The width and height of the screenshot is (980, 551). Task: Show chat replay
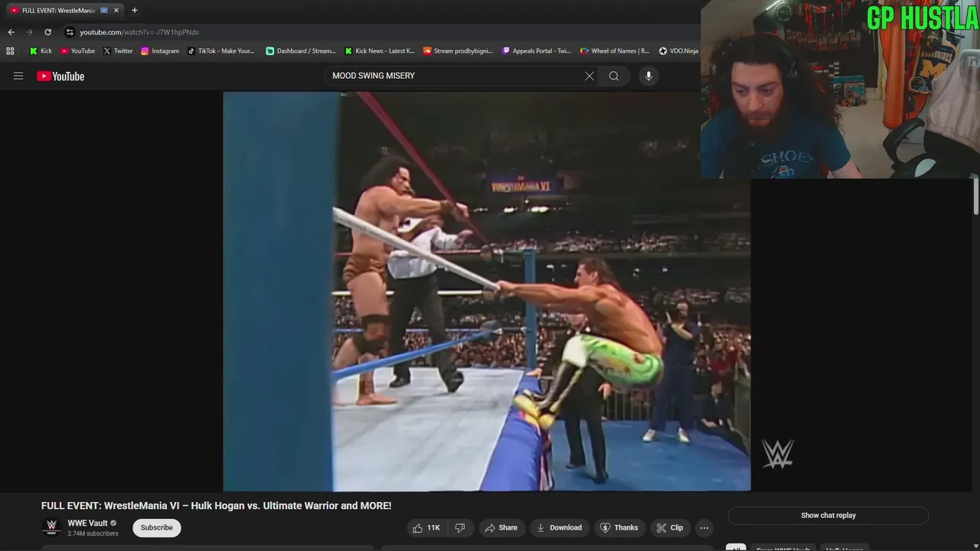[828, 515]
